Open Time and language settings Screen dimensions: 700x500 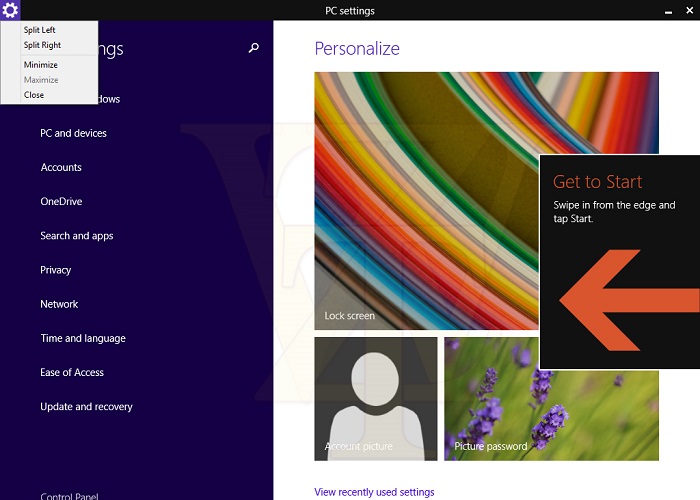pyautogui.click(x=83, y=338)
